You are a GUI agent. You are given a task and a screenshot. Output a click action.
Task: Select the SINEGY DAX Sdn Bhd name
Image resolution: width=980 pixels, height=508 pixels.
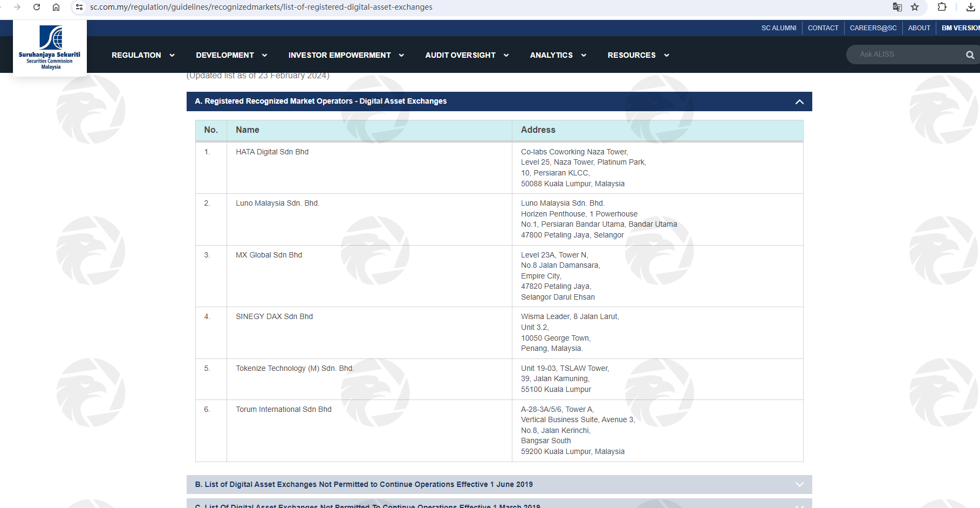[274, 316]
